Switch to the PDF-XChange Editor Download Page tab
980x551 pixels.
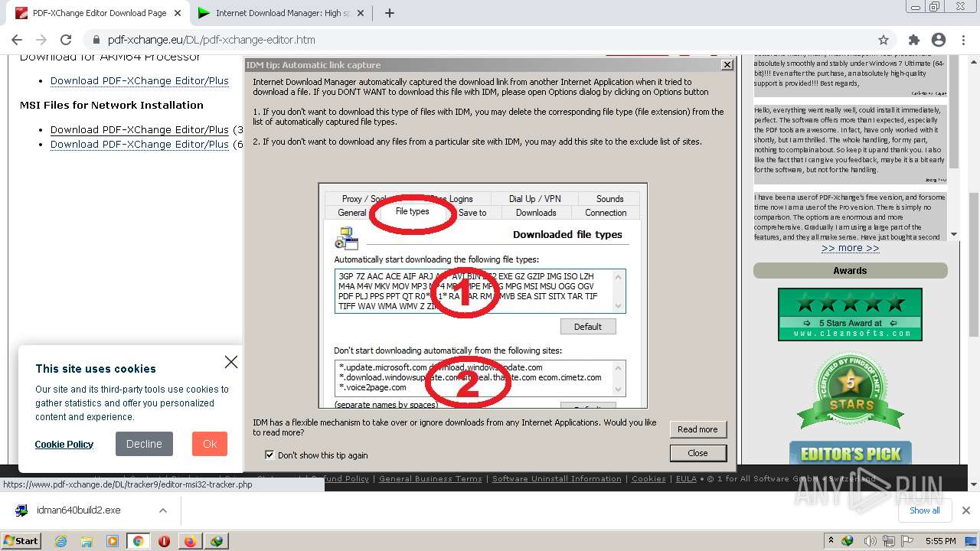(100, 13)
